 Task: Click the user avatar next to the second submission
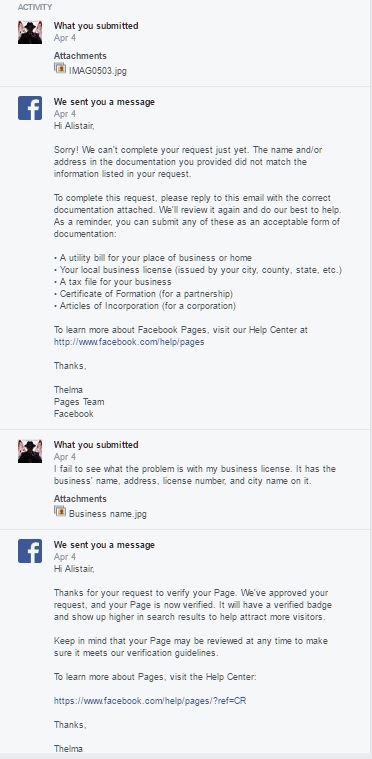coord(30,451)
